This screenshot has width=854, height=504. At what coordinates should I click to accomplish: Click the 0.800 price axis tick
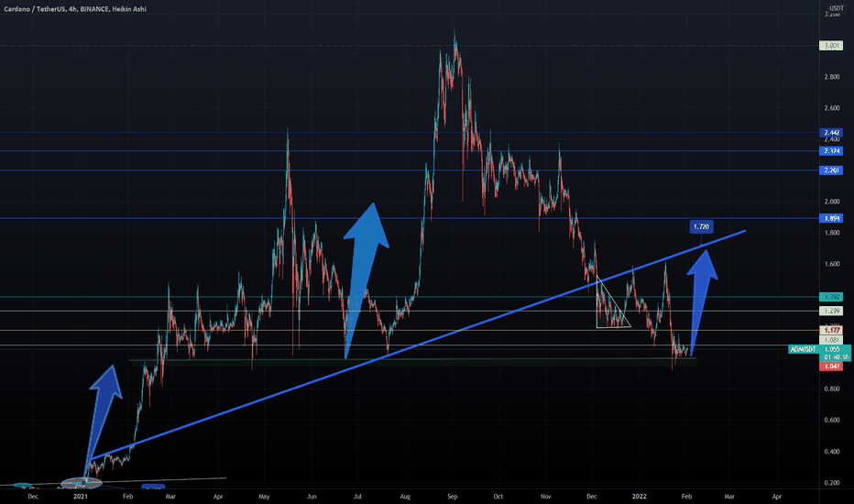(x=832, y=389)
